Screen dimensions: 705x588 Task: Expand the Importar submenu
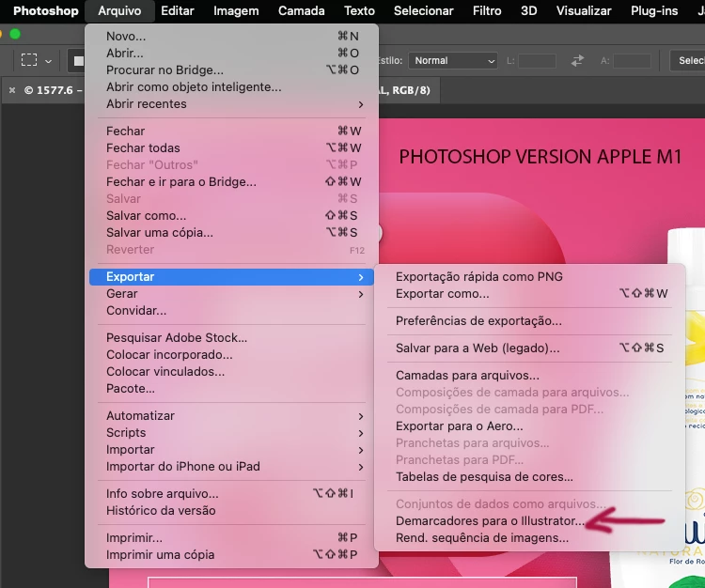point(231,450)
